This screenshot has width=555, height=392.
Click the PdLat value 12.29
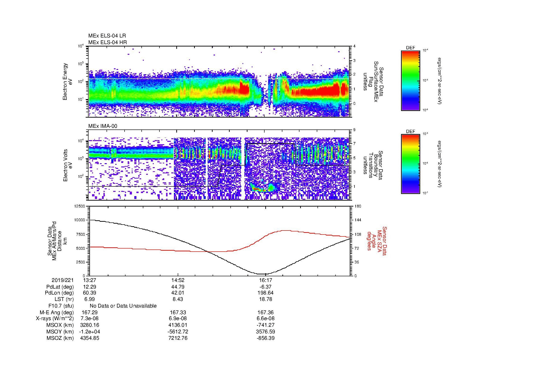[x=89, y=287]
